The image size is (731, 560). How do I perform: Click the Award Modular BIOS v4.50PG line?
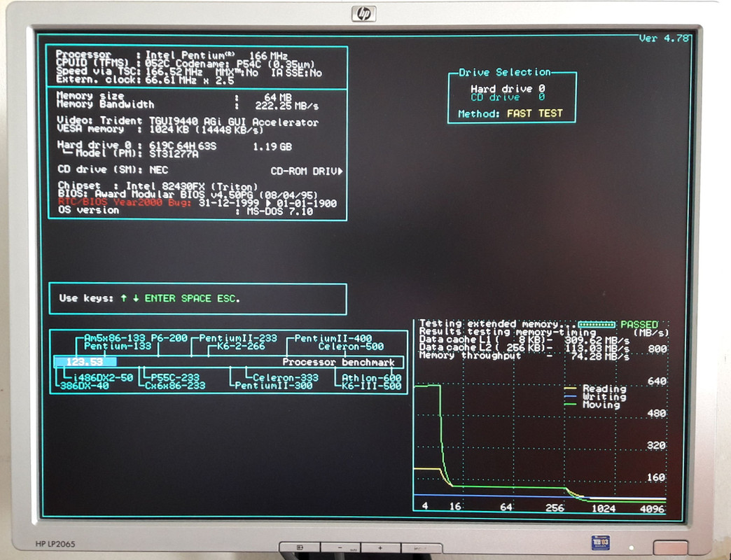pos(188,195)
